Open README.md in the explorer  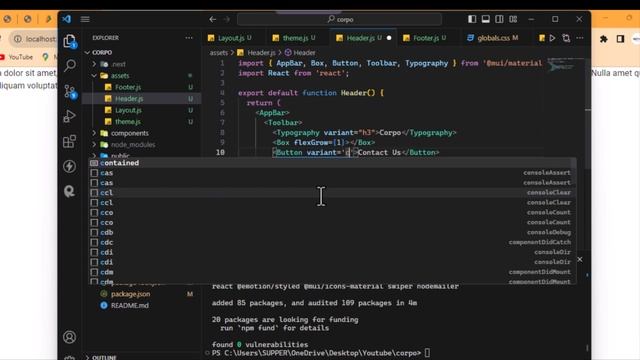click(x=129, y=305)
